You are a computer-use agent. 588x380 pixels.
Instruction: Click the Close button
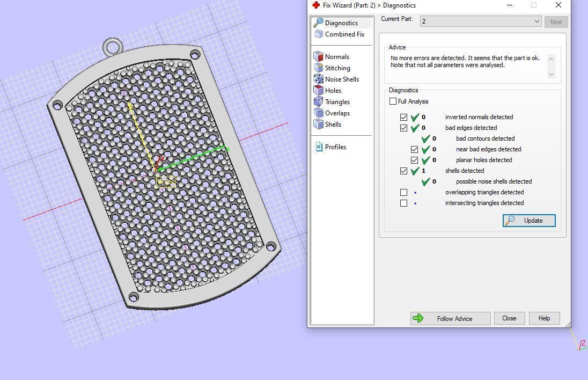(x=509, y=318)
